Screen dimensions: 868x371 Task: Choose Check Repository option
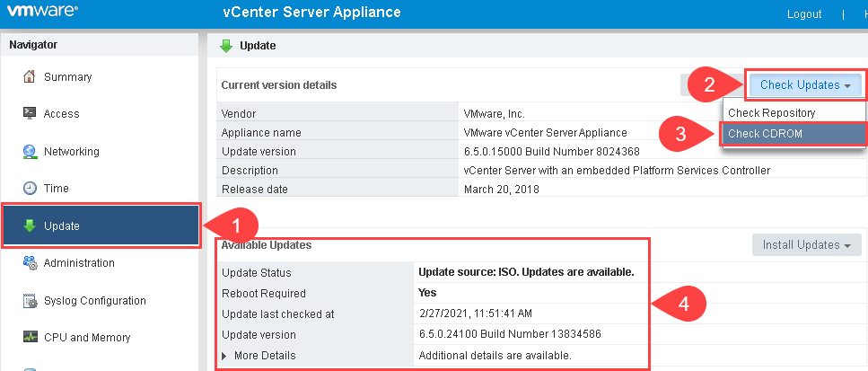[x=793, y=113]
